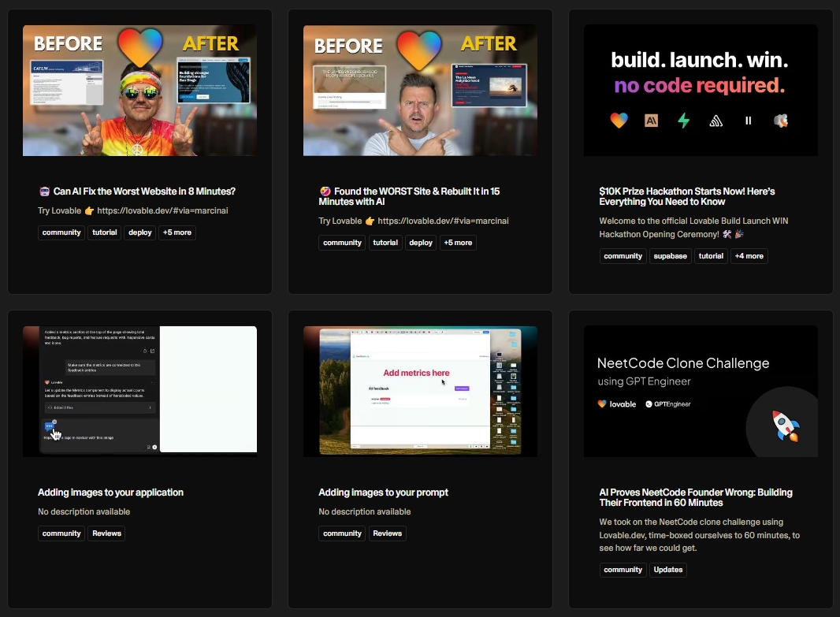840x617 pixels.
Task: Click the Anthropic logo icon in hackathon thumbnail
Action: coord(651,121)
